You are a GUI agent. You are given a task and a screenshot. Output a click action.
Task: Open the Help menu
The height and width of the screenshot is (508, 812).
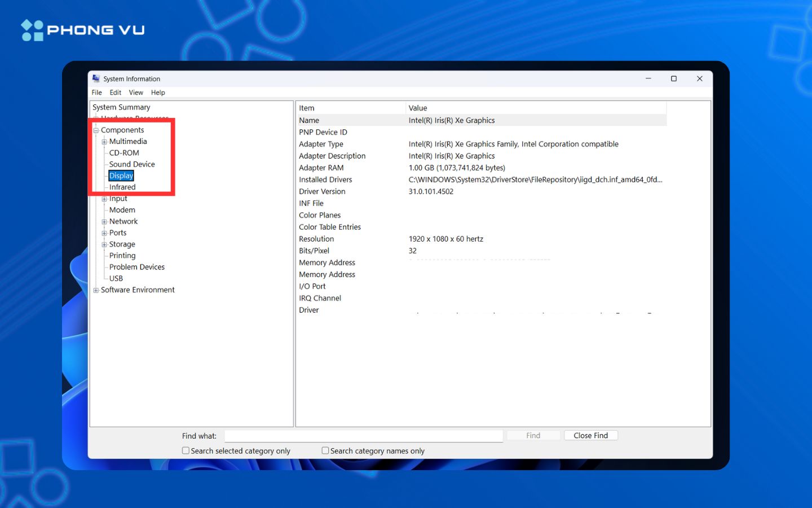click(x=158, y=93)
